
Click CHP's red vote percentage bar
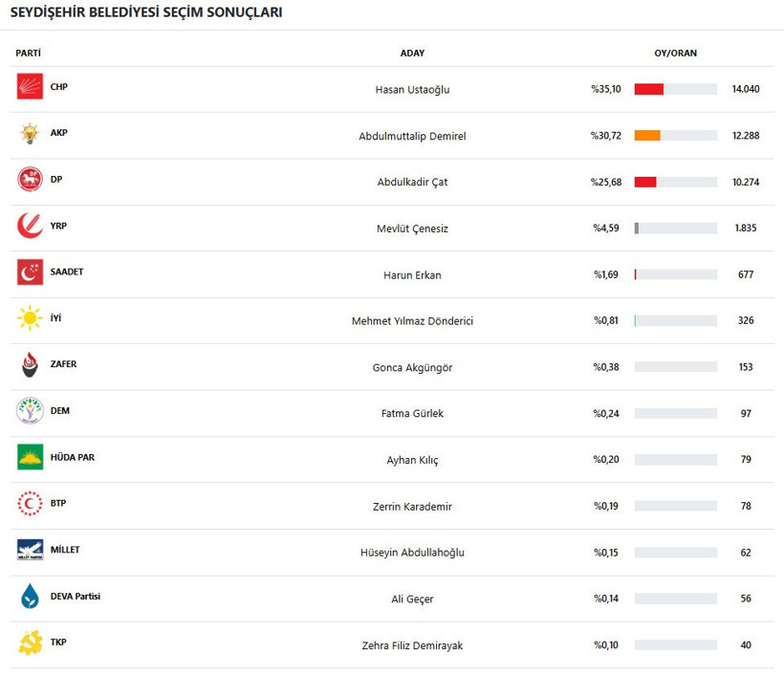coord(649,89)
